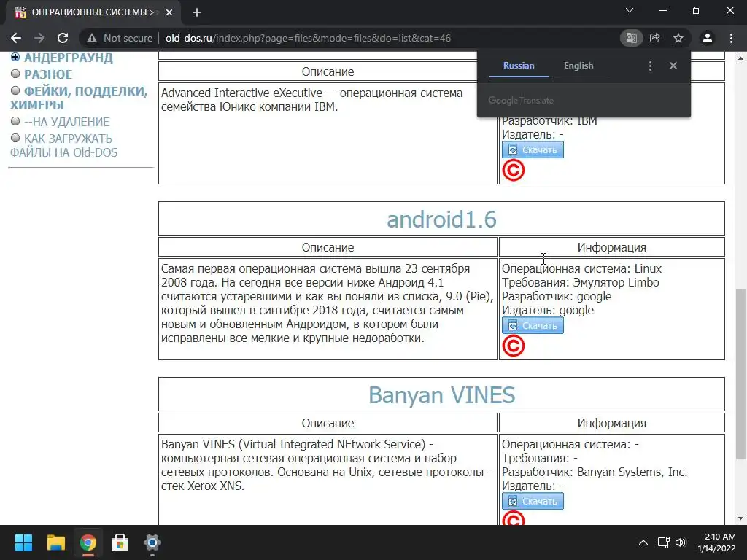Close the ОПЕРАЦИОННЫЕ СИСТЕМЫ tab
The image size is (747, 560).
click(x=169, y=12)
